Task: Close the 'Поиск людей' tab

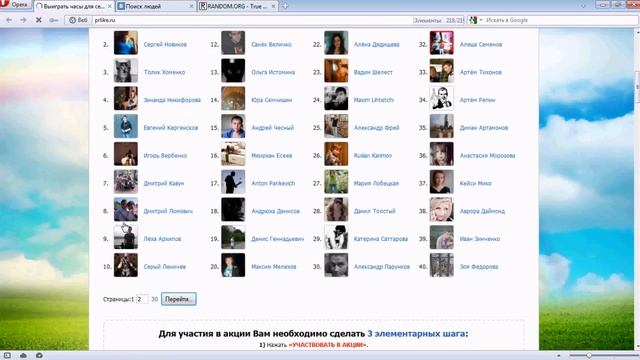Action: pyautogui.click(x=191, y=7)
